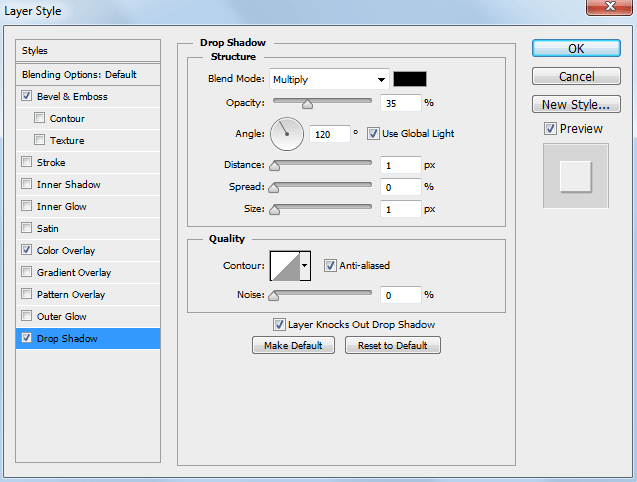Screen dimensions: 637x482
Task: Select Bevel & Emboss in styles list
Action: click(72, 96)
